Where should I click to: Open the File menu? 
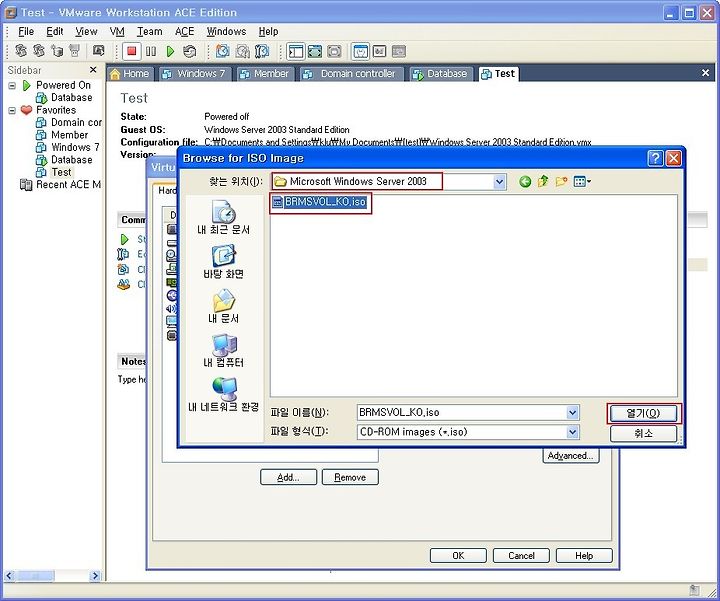[x=26, y=32]
